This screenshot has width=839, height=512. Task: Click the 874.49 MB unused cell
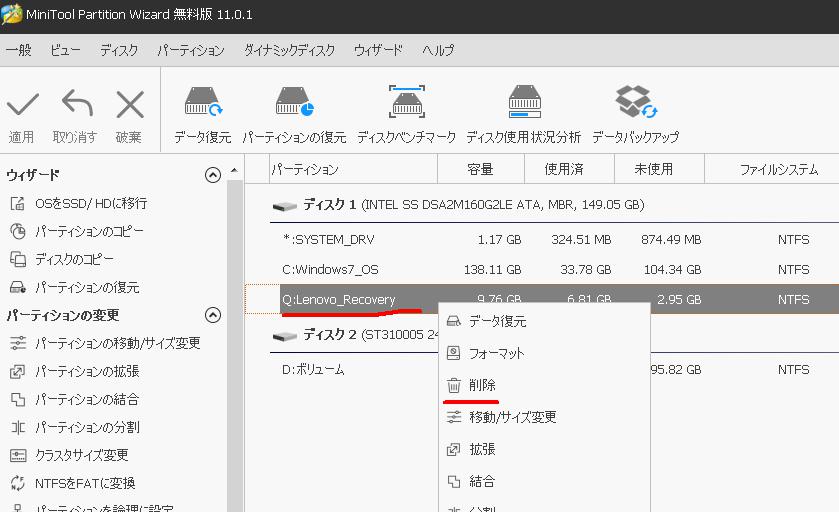point(671,240)
